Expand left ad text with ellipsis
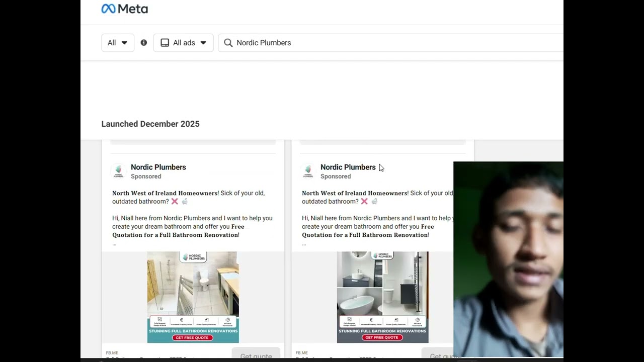Screen dimensions: 644x362 pyautogui.click(x=114, y=244)
